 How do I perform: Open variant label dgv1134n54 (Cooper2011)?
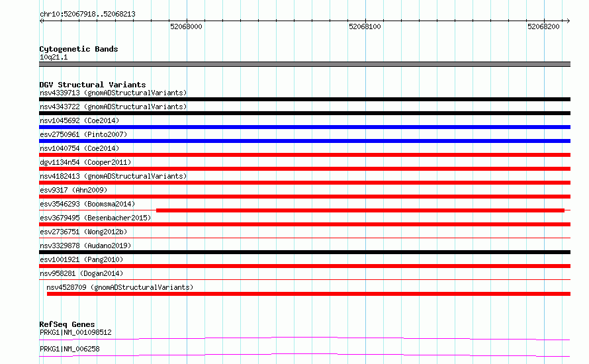click(85, 162)
